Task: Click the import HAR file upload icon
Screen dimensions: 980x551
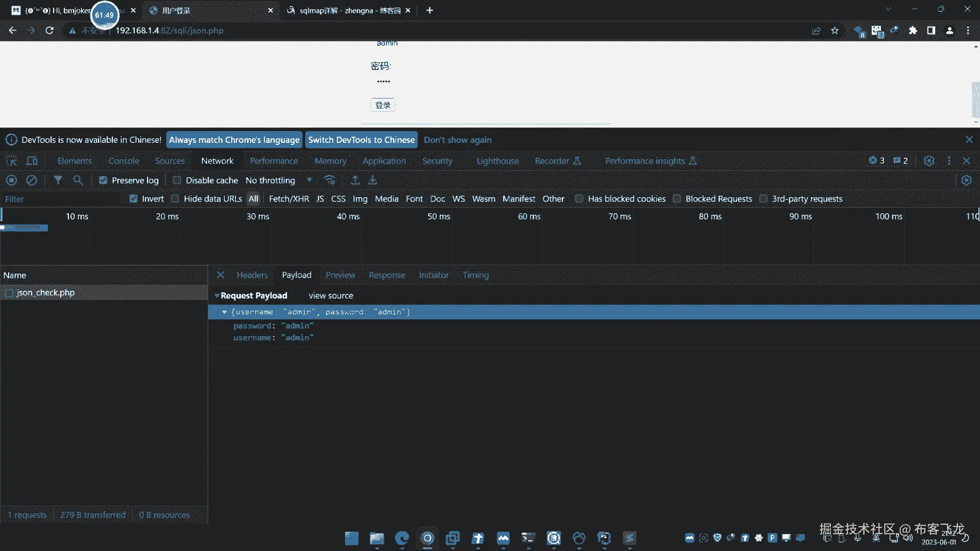Action: point(355,180)
